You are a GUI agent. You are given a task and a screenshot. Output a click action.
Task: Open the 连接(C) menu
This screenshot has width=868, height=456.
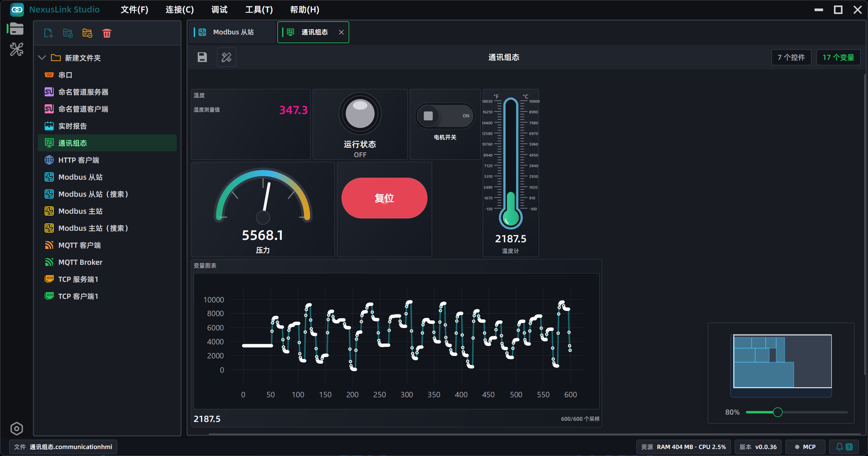(179, 9)
